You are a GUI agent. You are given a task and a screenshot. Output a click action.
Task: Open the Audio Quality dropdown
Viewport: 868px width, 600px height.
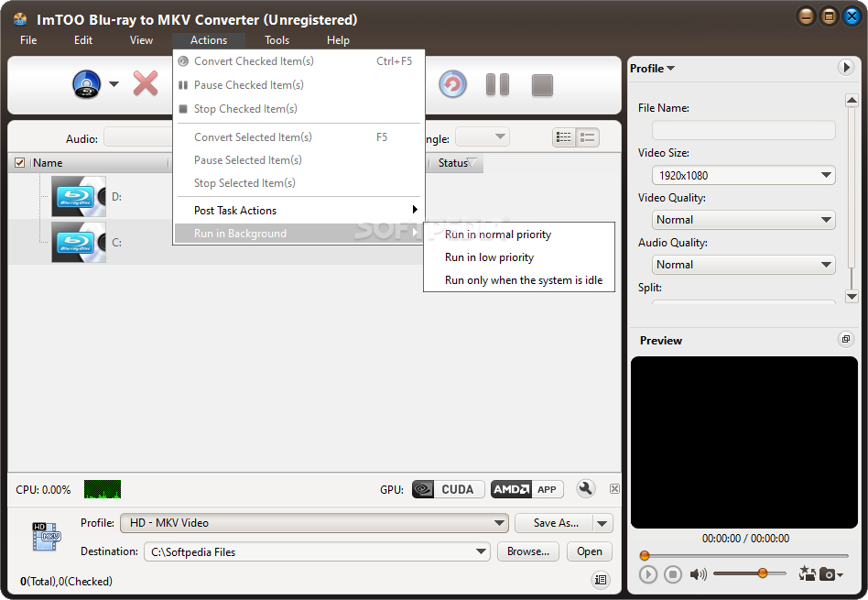743,265
